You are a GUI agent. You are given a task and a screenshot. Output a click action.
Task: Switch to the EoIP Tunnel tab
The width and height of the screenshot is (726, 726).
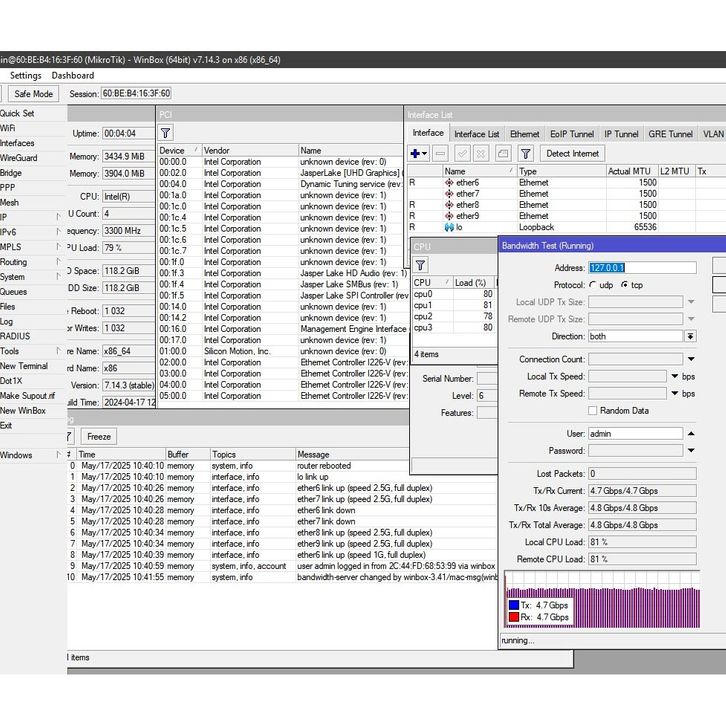[x=572, y=134]
